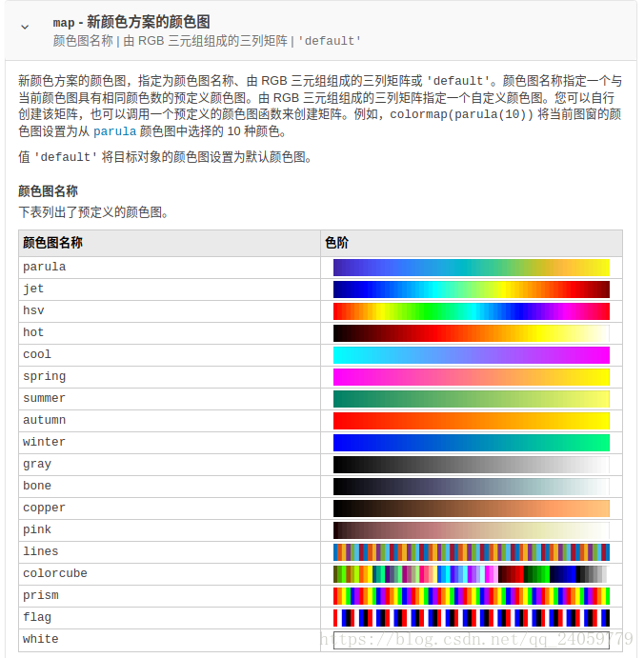
Task: Click the table cell 'colorcube'
Action: point(170,574)
